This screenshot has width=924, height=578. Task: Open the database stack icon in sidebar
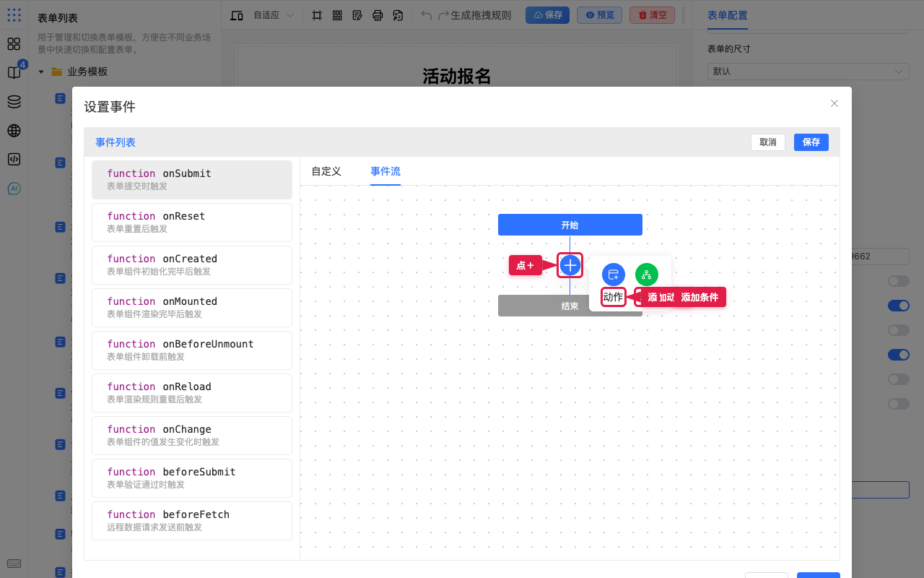14,102
